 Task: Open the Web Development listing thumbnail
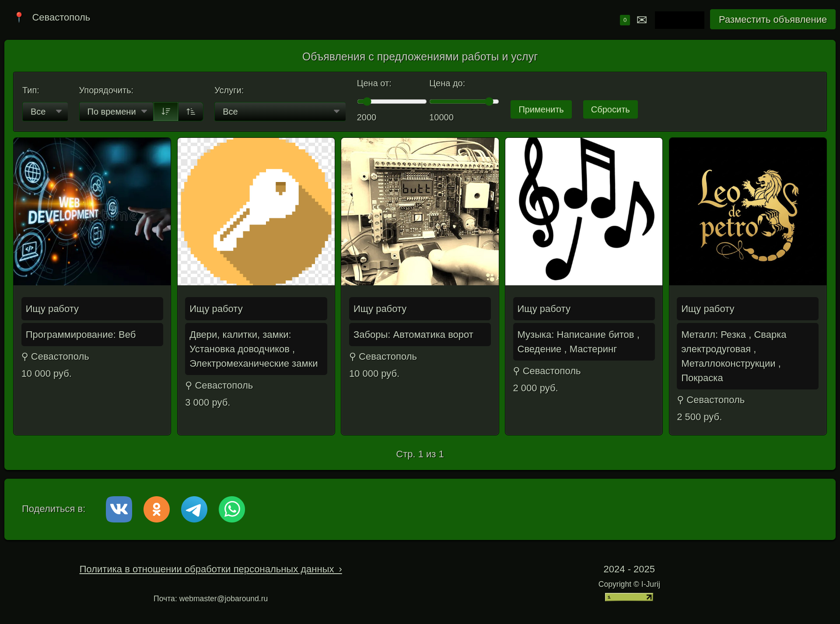(92, 211)
